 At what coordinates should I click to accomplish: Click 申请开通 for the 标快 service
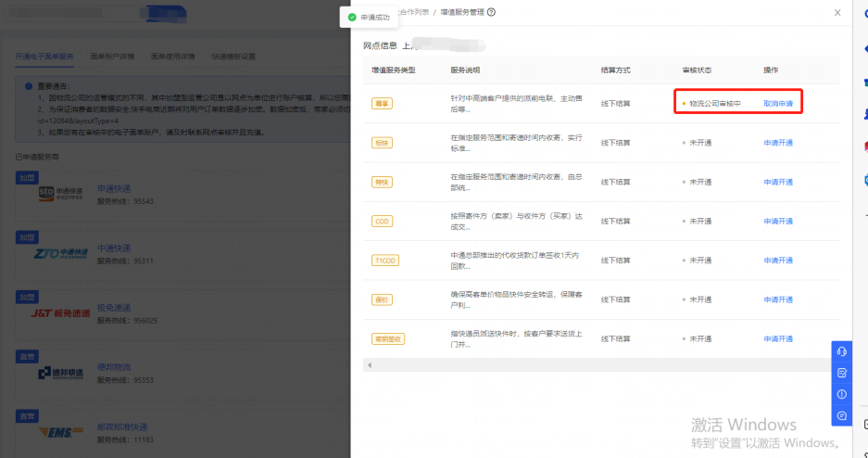point(778,143)
